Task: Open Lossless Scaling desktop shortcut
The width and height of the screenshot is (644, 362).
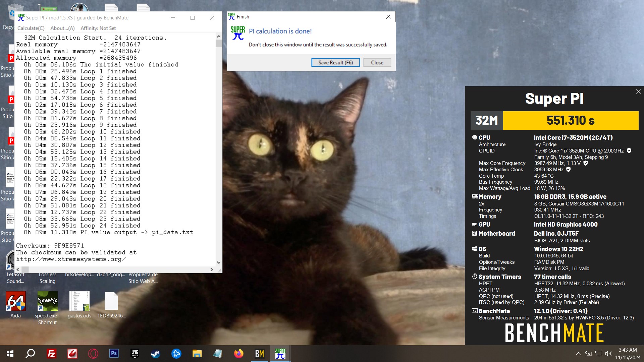Action: (47, 278)
